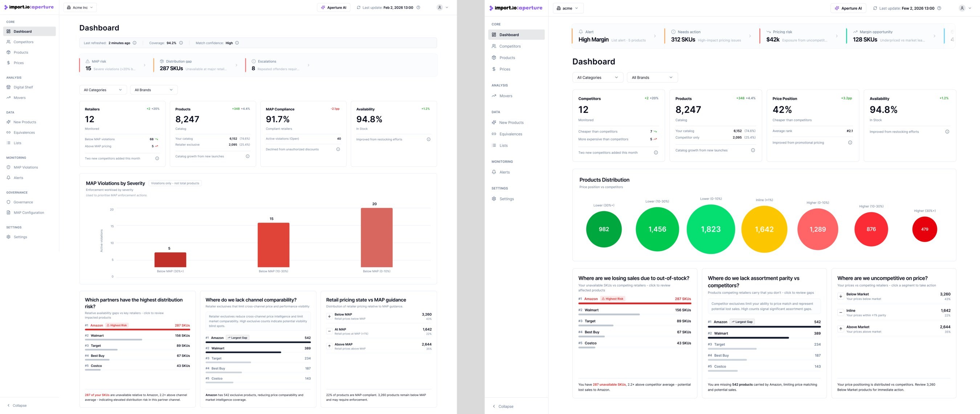980x414 pixels.
Task: Open Equivalences in the right sidebar
Action: [511, 134]
